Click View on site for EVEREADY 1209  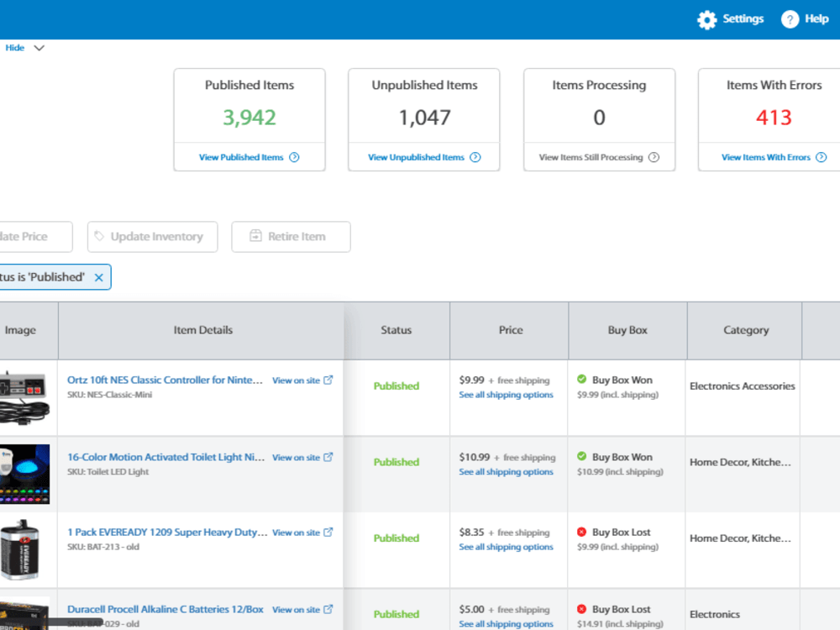(x=296, y=533)
